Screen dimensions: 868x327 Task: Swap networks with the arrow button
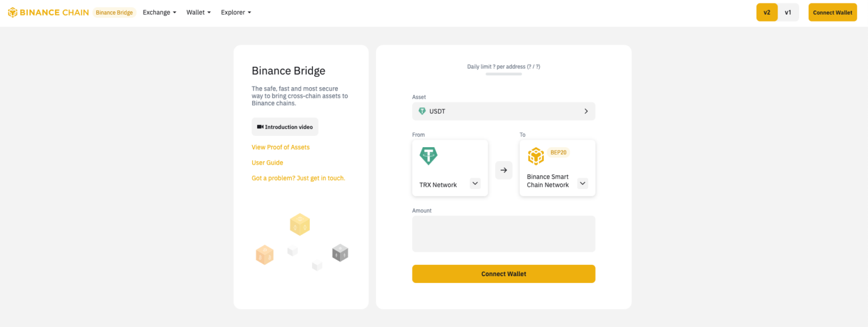504,170
